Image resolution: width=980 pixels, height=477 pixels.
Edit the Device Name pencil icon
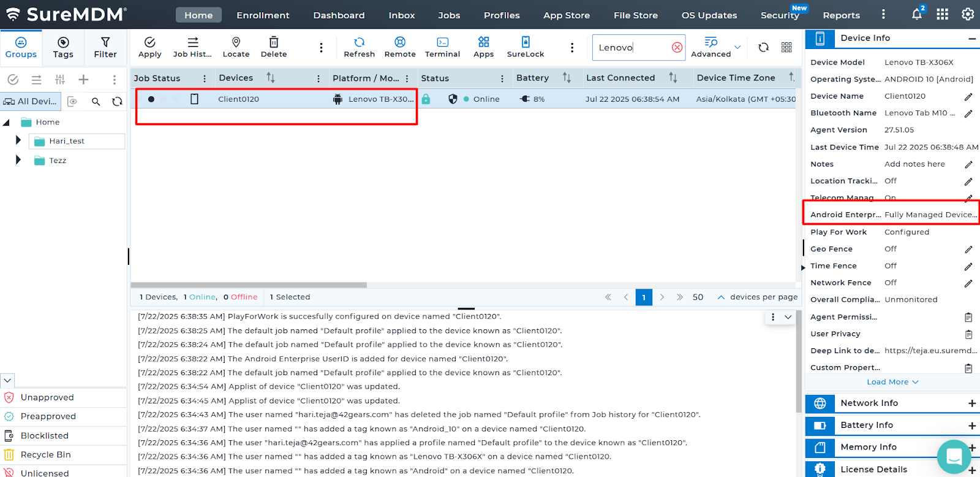pyautogui.click(x=968, y=97)
